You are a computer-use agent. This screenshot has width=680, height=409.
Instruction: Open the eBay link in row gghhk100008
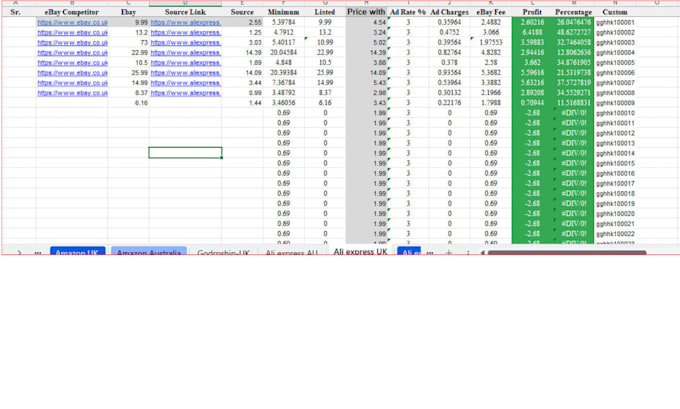[72, 93]
